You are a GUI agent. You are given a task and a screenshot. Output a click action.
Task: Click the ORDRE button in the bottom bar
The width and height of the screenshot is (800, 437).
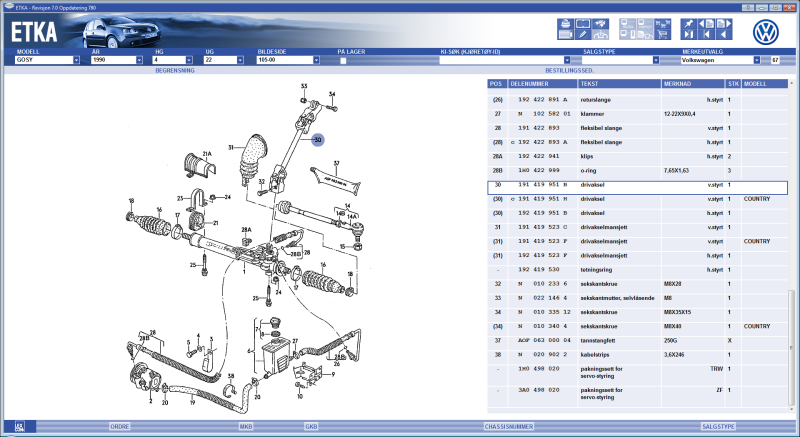119,426
